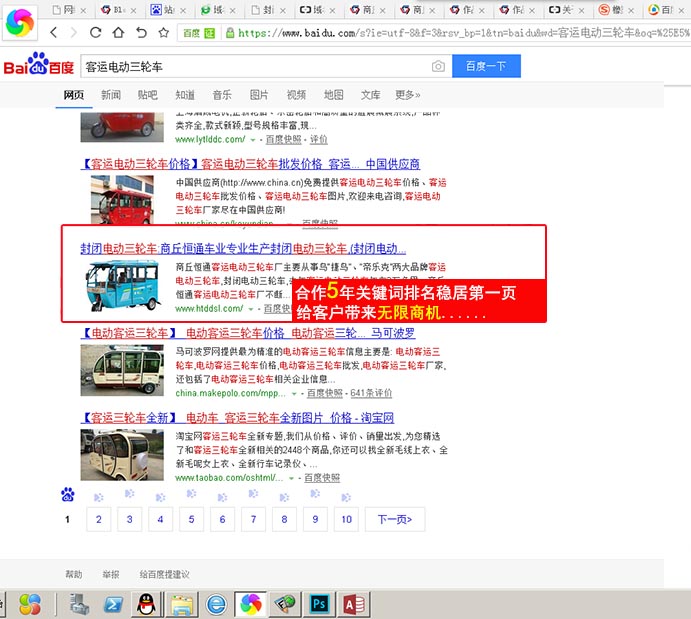This screenshot has height=619, width=691.
Task: Open result 【客运三轮车全新】 淘宝网
Action: [237, 418]
